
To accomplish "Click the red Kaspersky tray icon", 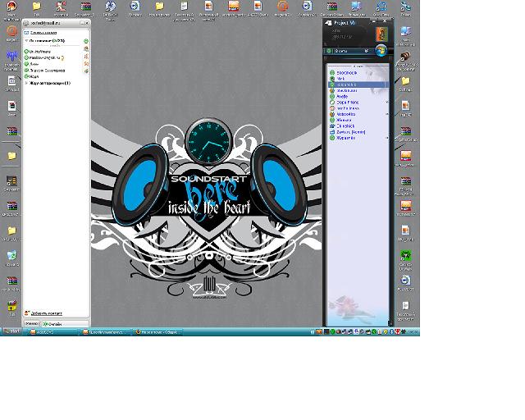I will (397, 331).
